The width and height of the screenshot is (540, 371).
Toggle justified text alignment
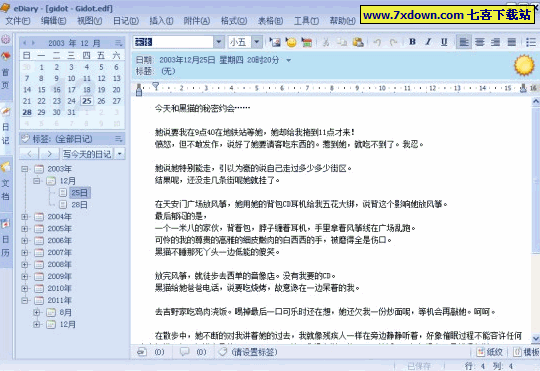point(512,42)
